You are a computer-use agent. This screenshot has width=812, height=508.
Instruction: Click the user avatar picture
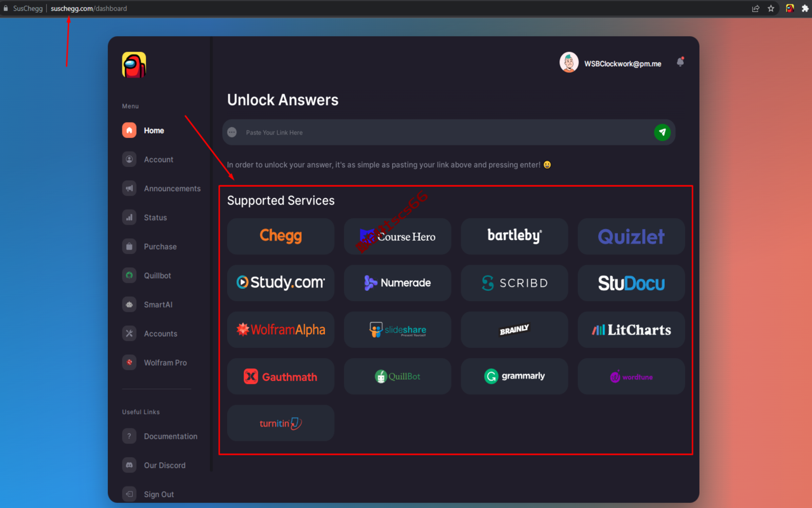569,62
